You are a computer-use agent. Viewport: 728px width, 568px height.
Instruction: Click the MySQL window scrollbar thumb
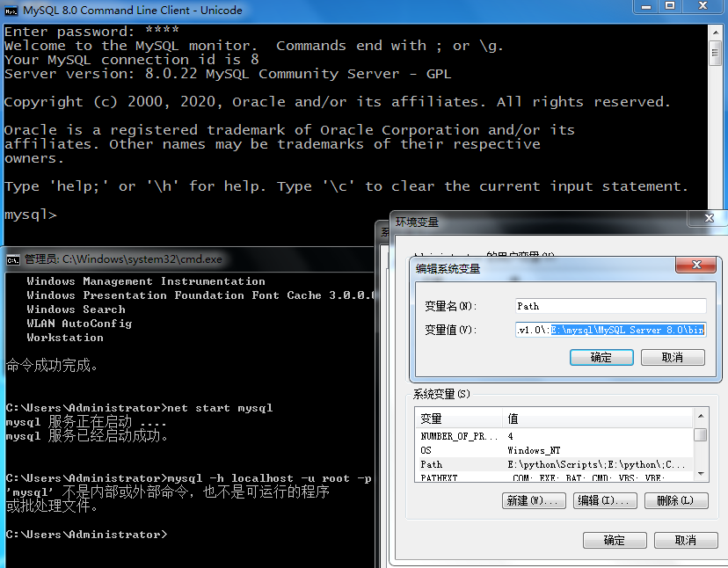coord(716,55)
